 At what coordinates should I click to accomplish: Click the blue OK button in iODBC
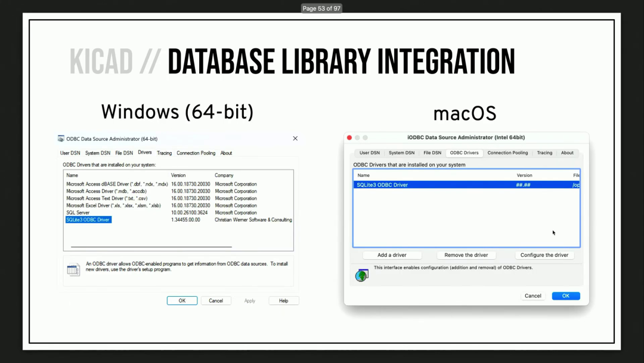[x=566, y=296]
